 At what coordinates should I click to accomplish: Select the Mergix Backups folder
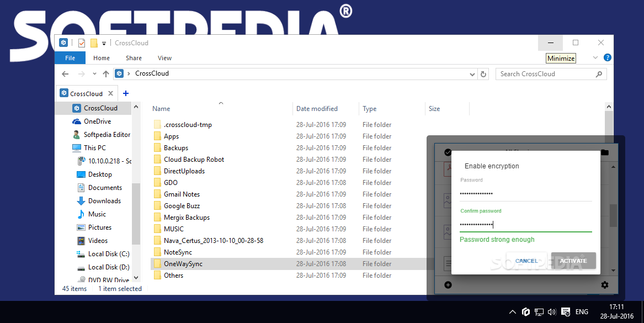[x=187, y=218]
